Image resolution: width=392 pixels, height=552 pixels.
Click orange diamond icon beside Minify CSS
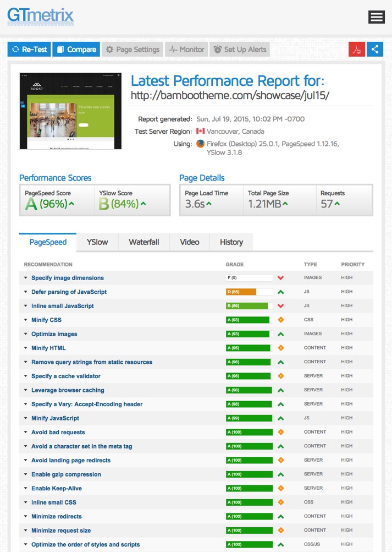(x=280, y=320)
